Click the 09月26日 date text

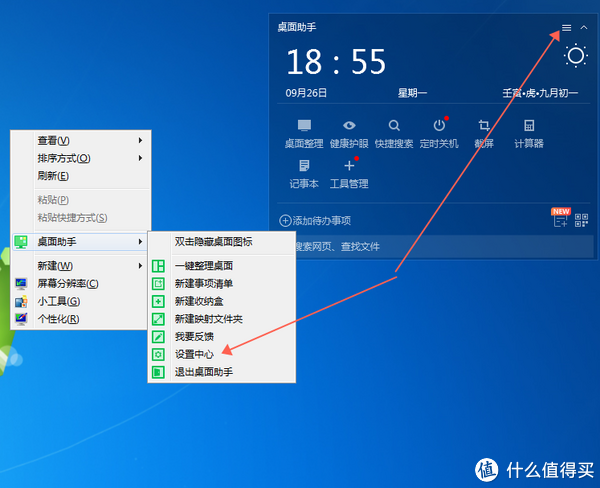[306, 93]
